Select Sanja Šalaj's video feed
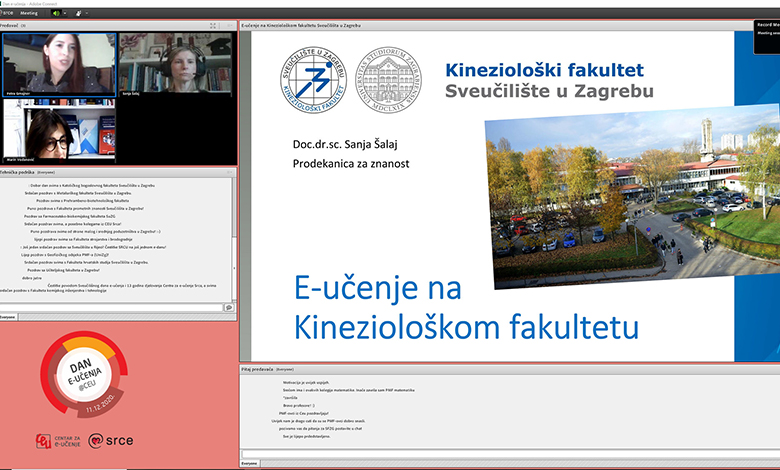Screen dimensions: 780x470 [x=175, y=65]
